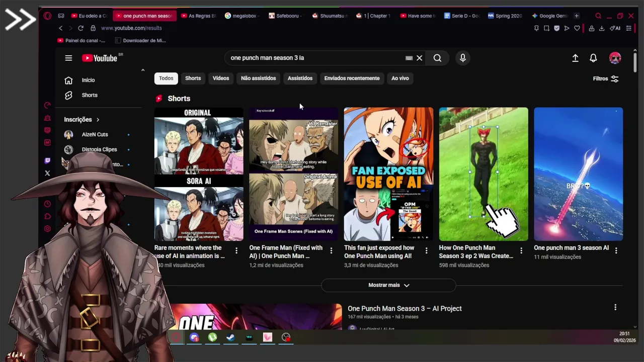Open options for 'One punch man 3 season AI' short

click(x=616, y=250)
